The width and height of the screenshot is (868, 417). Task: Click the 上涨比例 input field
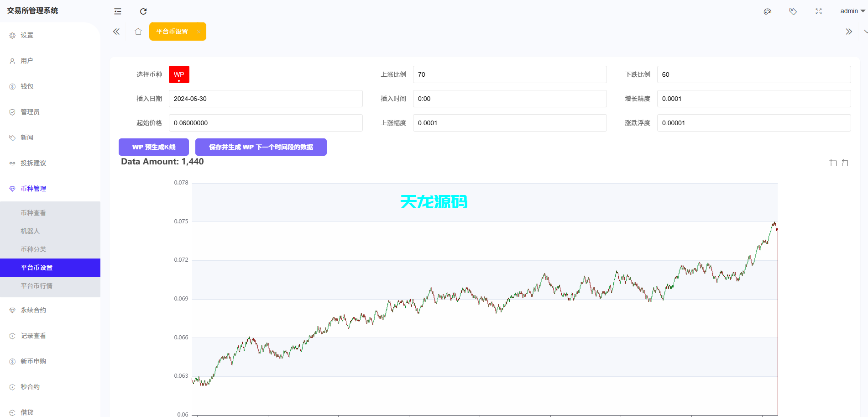click(510, 74)
